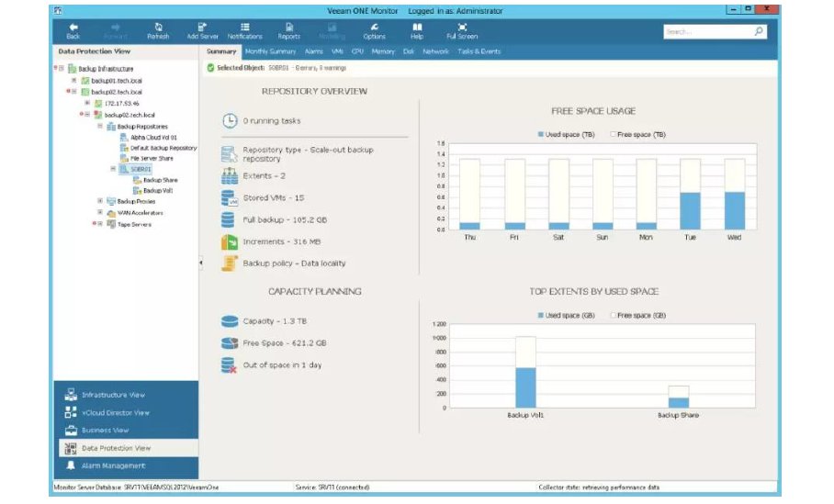Viewport: 834px width, 504px height.
Task: Expand the WAN Accelerators node
Action: coord(100,212)
